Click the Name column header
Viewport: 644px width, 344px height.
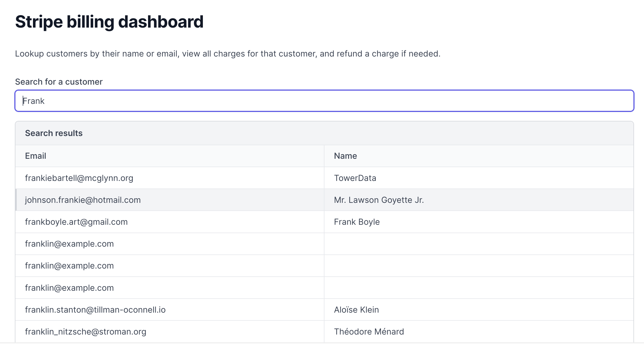coord(346,156)
